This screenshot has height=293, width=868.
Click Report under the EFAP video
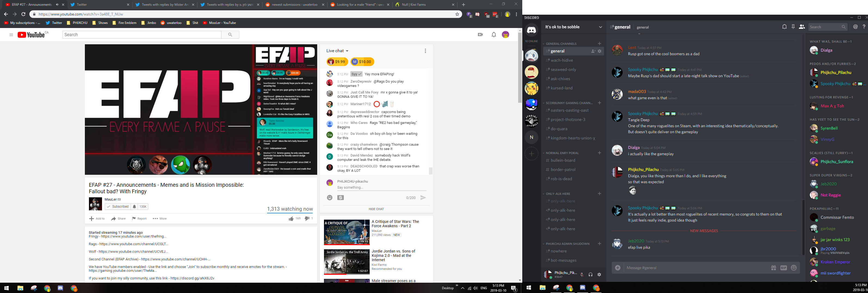pos(139,219)
